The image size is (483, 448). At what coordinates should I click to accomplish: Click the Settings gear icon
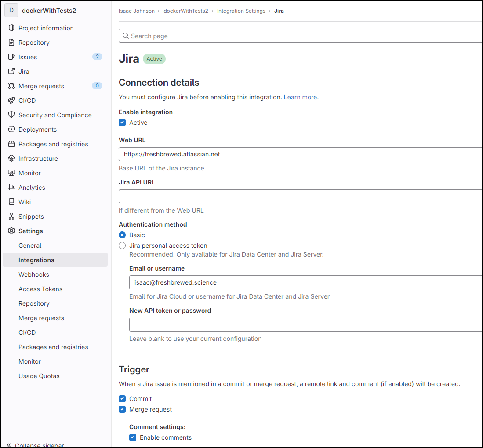pyautogui.click(x=11, y=231)
